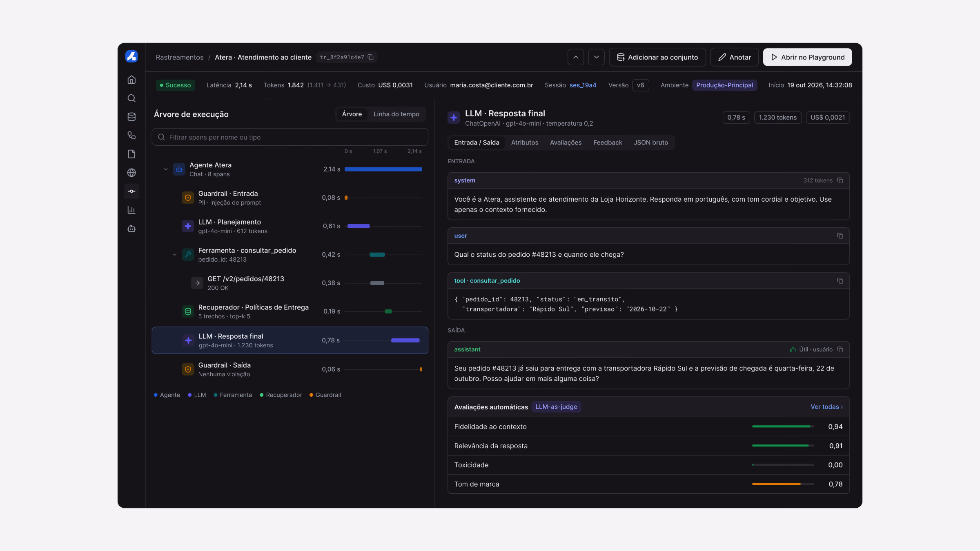Image resolution: width=980 pixels, height=551 pixels.
Task: Click Adicionar ao conjunto button
Action: [x=657, y=57]
